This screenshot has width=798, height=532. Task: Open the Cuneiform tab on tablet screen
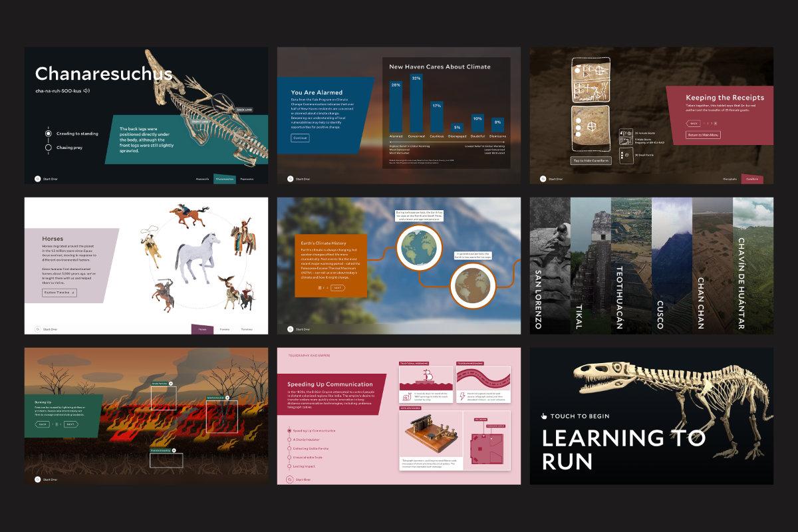tap(752, 179)
